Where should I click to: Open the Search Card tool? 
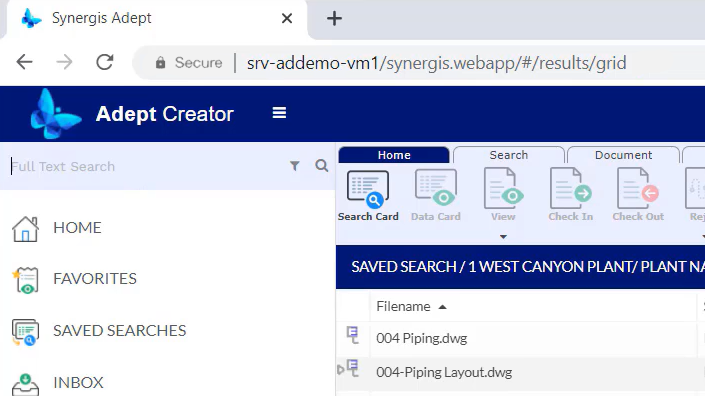tap(368, 196)
